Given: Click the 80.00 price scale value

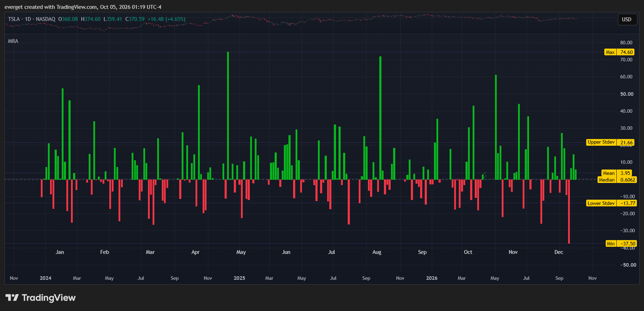Looking at the screenshot, I should point(626,43).
